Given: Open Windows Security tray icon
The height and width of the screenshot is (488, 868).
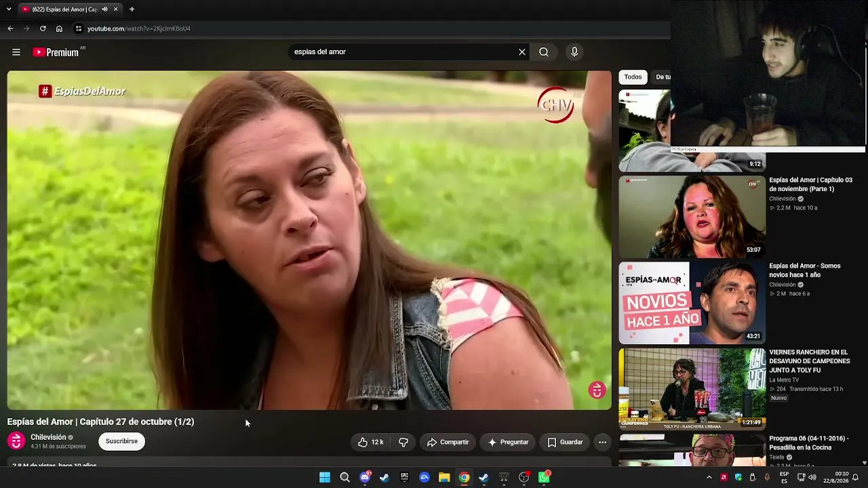Looking at the screenshot, I should coord(738,478).
